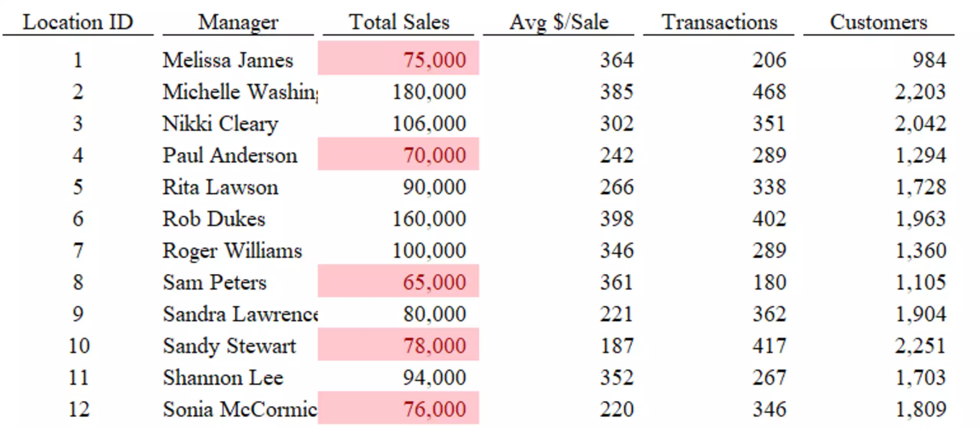Click the Michelle Washington manager cell
980x428 pixels.
pyautogui.click(x=240, y=92)
